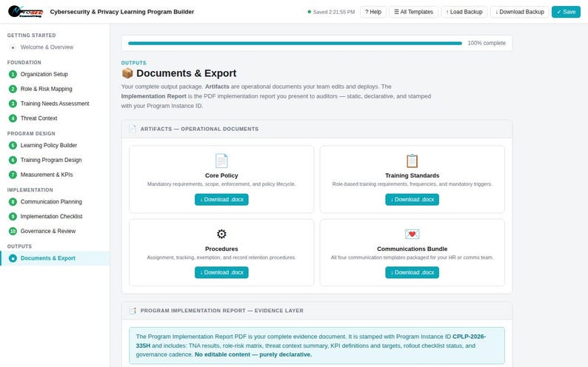Click the Communications Bundle envelope icon
This screenshot has height=367, width=588.
412,234
